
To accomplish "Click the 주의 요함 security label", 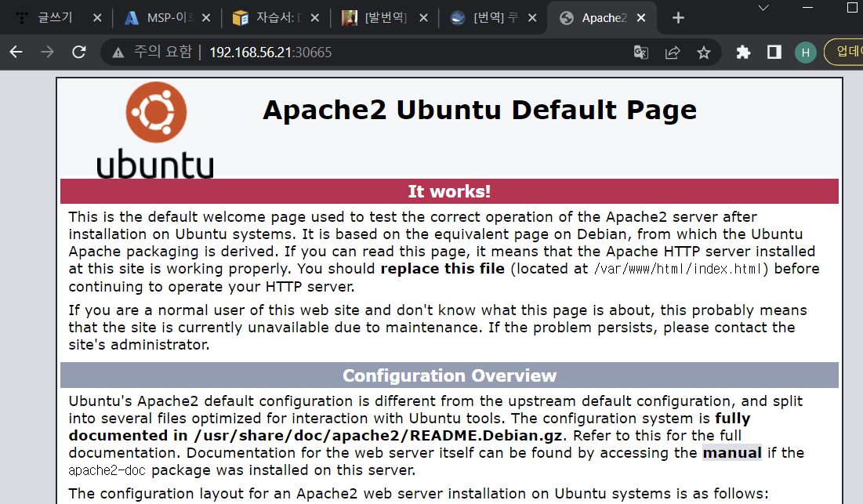I will (163, 52).
